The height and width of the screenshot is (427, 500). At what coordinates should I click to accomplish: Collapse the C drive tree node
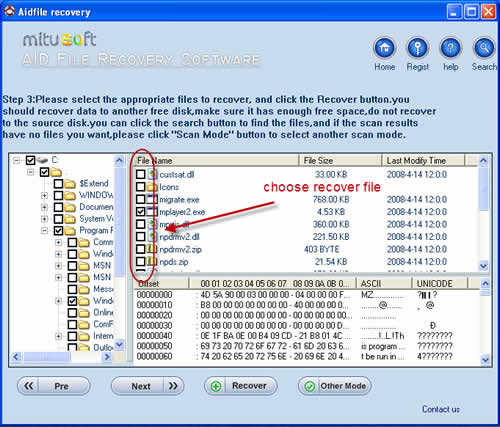point(16,161)
